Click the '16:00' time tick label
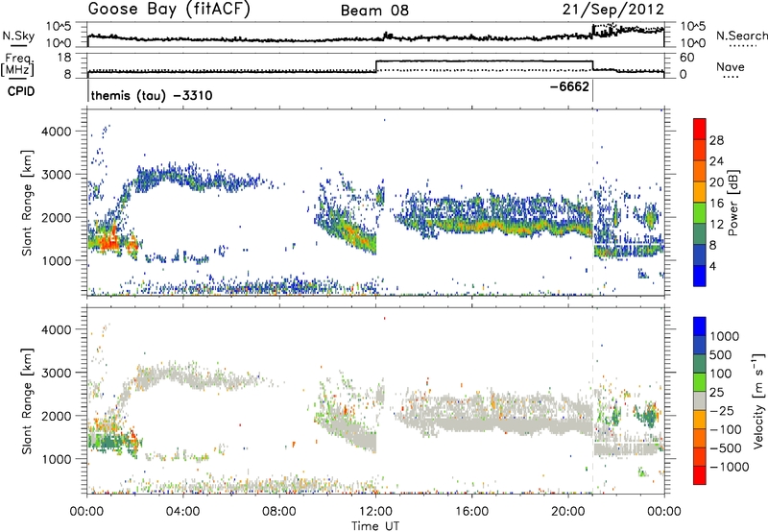Screen dimensions: 768x532 471,512
